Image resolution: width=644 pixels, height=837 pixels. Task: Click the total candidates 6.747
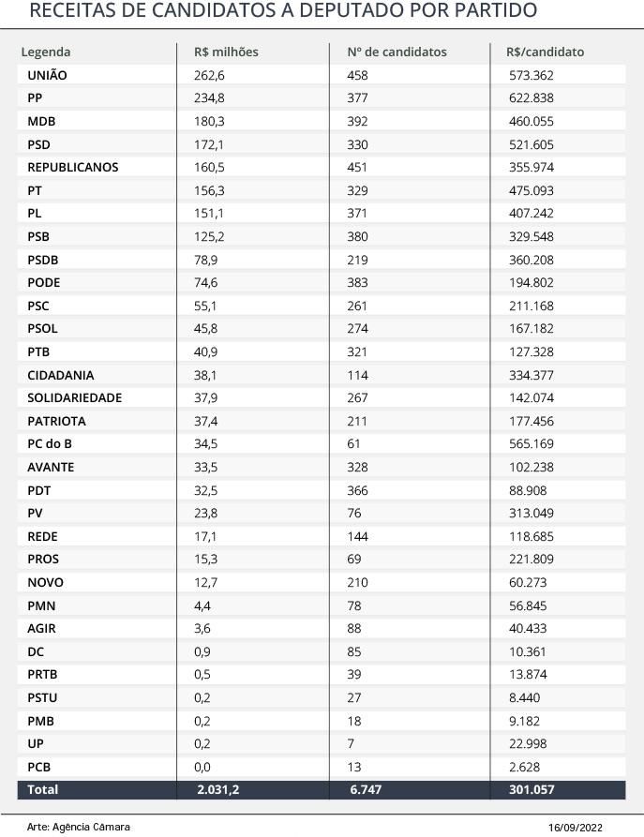coord(366,789)
